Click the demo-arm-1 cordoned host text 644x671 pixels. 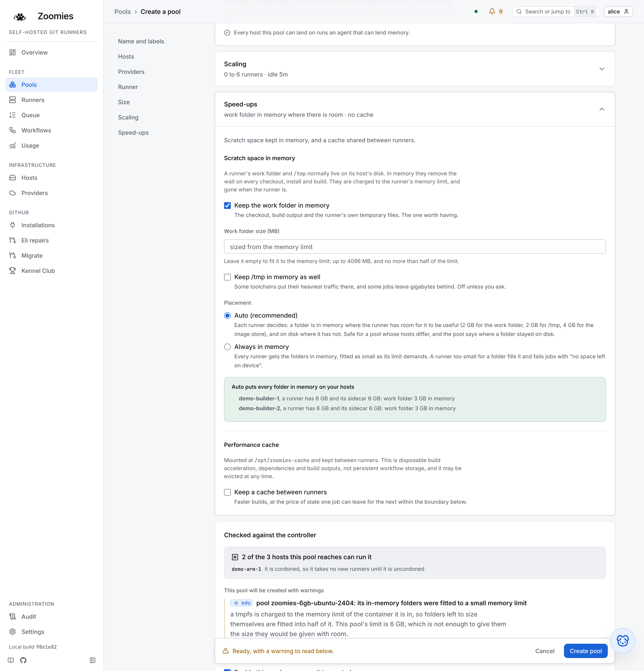pyautogui.click(x=328, y=569)
